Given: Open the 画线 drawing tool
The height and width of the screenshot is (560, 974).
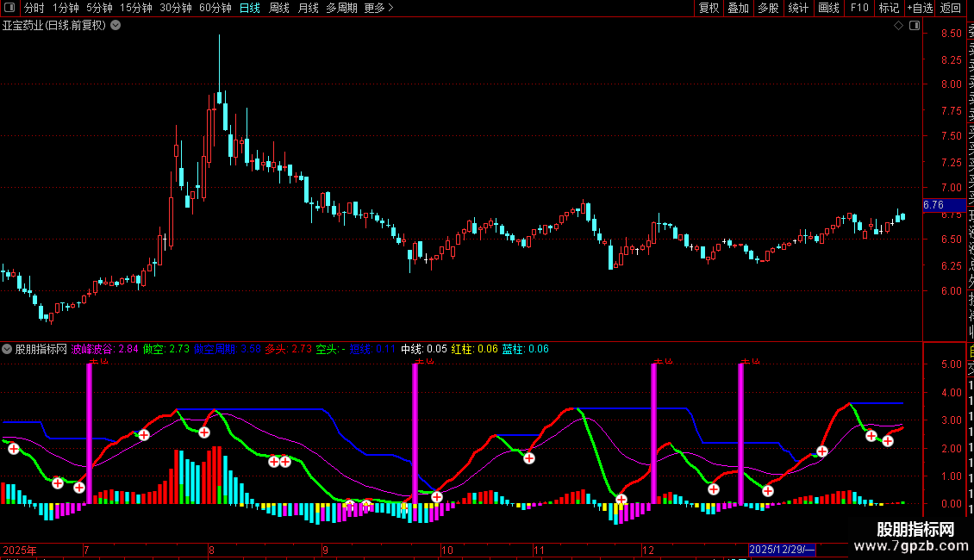Looking at the screenshot, I should (828, 8).
